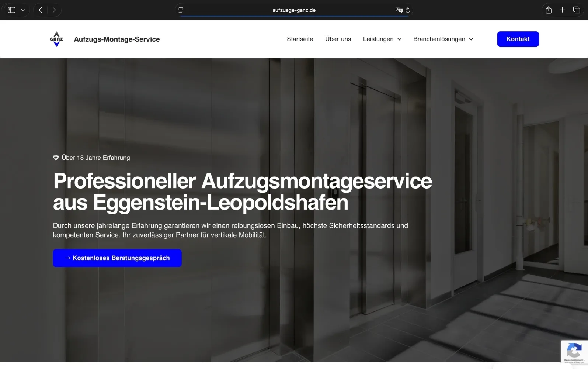
Task: Open a new tab with plus icon
Action: [563, 10]
